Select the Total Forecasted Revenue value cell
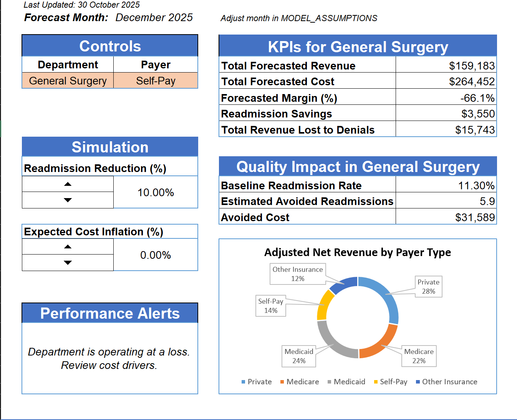The image size is (517, 420). pos(446,66)
